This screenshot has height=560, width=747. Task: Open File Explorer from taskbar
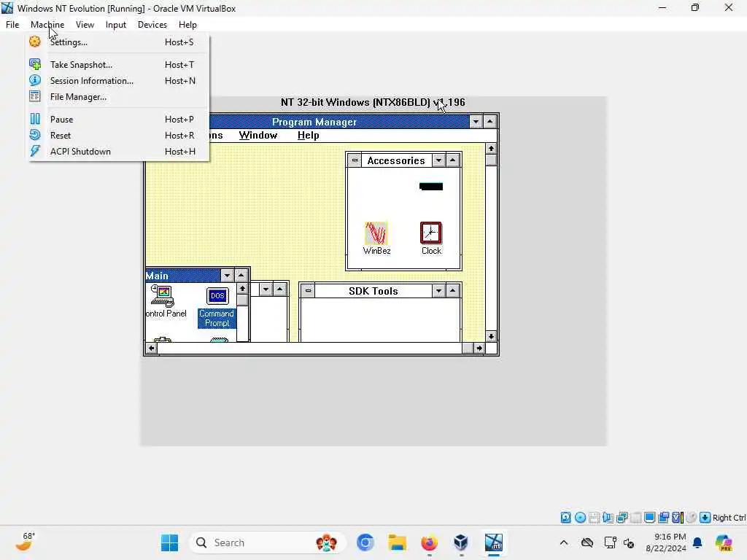(x=397, y=542)
